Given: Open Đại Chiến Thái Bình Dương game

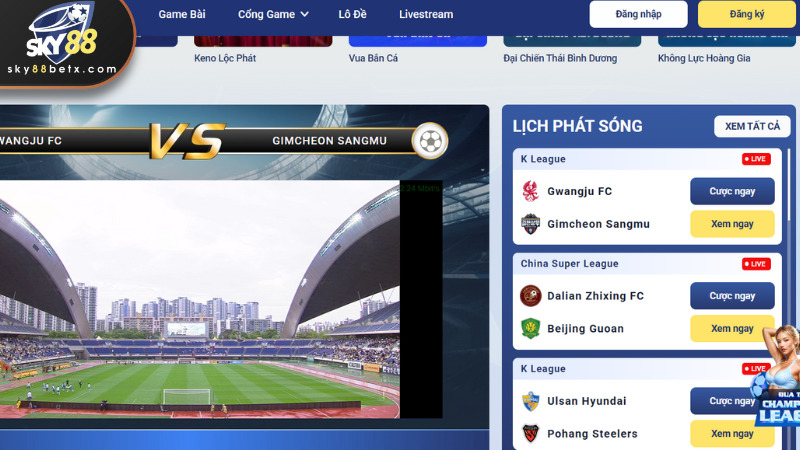Looking at the screenshot, I should pyautogui.click(x=560, y=58).
